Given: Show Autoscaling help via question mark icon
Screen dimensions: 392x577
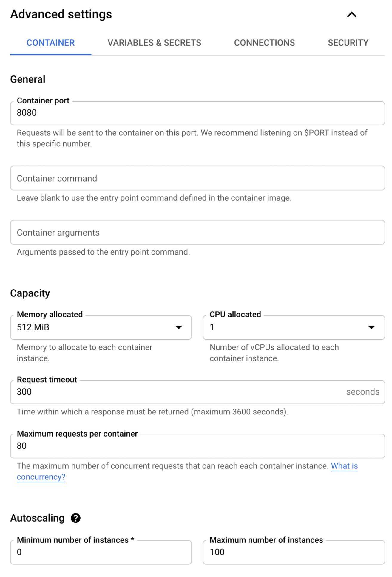Looking at the screenshot, I should (x=75, y=518).
